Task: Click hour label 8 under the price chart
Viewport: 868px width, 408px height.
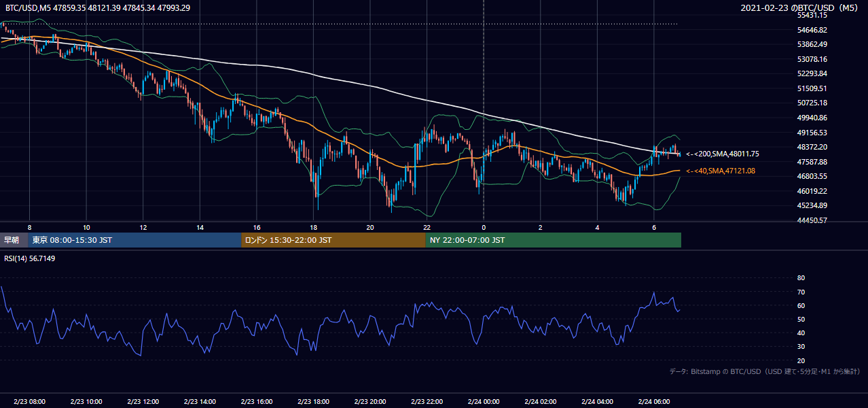Action: 29,227
